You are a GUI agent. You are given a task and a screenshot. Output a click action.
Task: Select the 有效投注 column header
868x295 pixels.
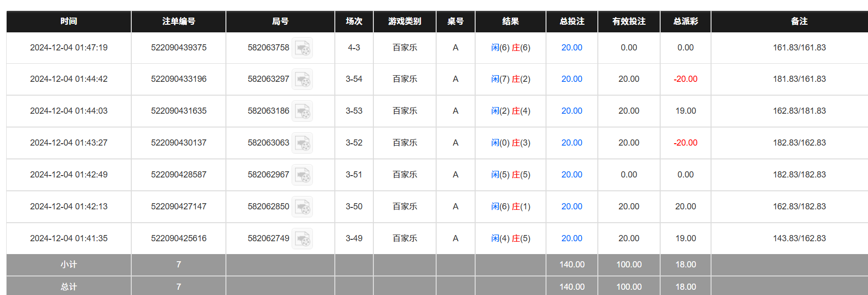pos(628,21)
